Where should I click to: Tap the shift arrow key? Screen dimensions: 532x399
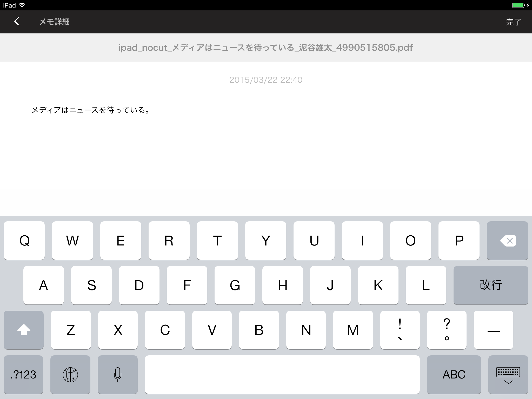(24, 330)
